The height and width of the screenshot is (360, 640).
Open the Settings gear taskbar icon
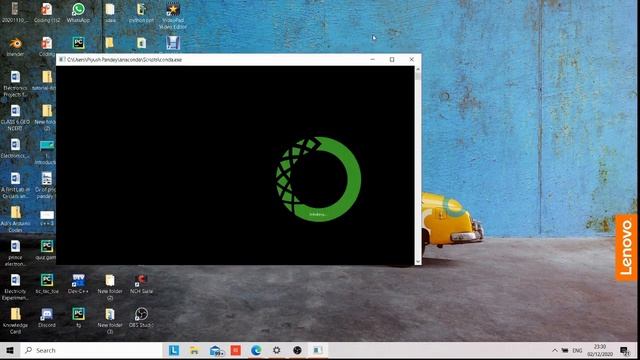[277, 351]
